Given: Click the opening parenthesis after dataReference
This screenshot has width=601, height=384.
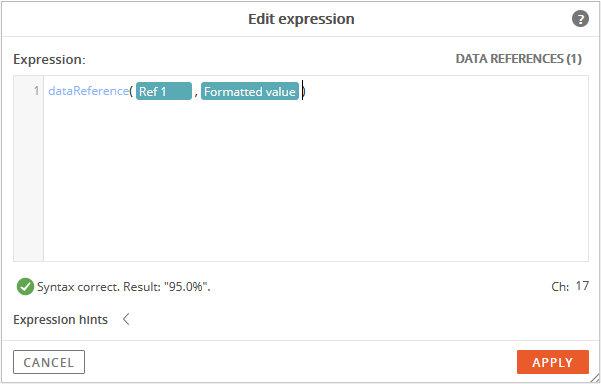Looking at the screenshot, I should [131, 91].
